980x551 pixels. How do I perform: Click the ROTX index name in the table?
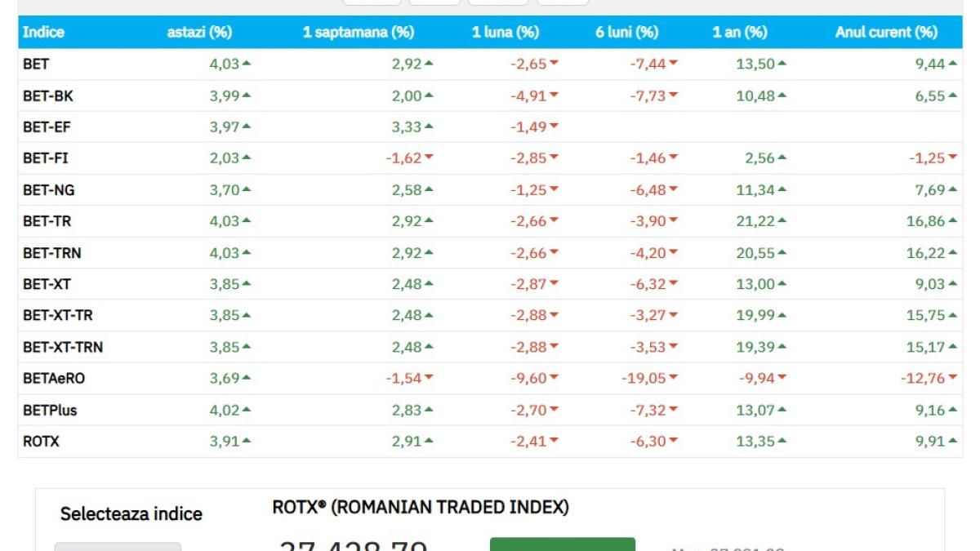click(x=41, y=442)
